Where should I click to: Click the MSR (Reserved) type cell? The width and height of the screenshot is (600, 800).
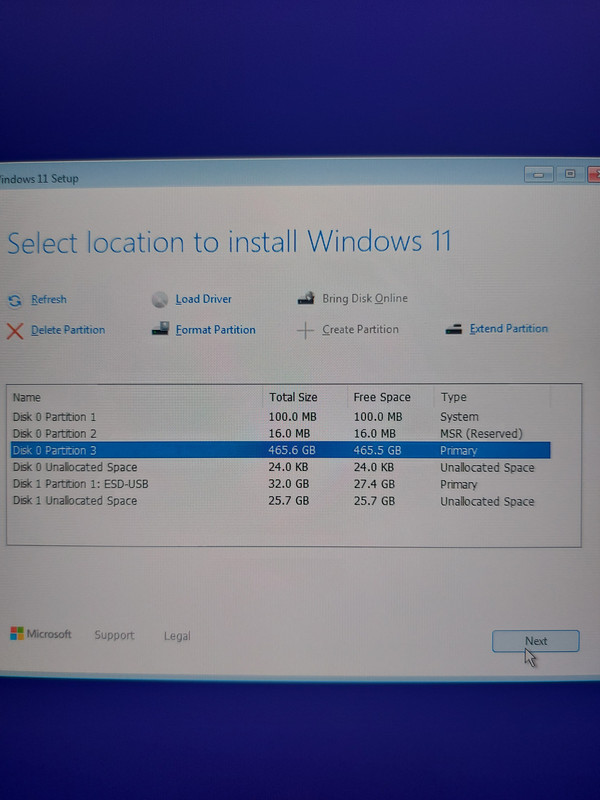tap(481, 434)
